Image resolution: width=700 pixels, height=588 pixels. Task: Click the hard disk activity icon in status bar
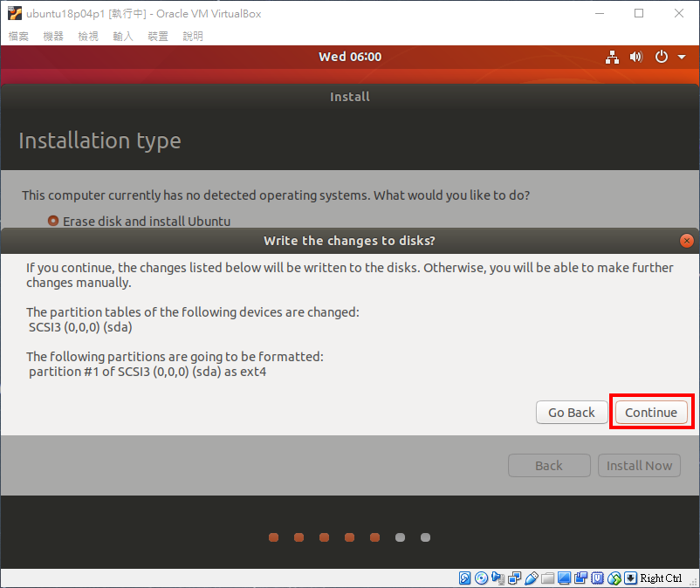[x=464, y=578]
